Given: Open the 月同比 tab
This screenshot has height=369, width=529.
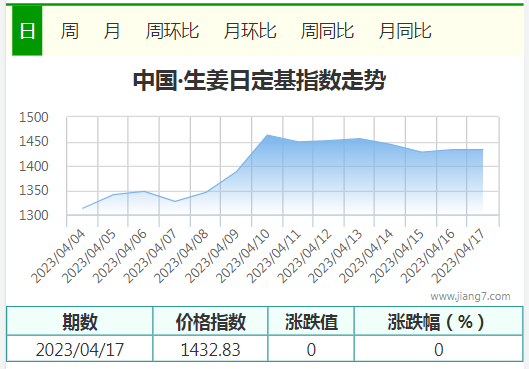Looking at the screenshot, I should 405,31.
